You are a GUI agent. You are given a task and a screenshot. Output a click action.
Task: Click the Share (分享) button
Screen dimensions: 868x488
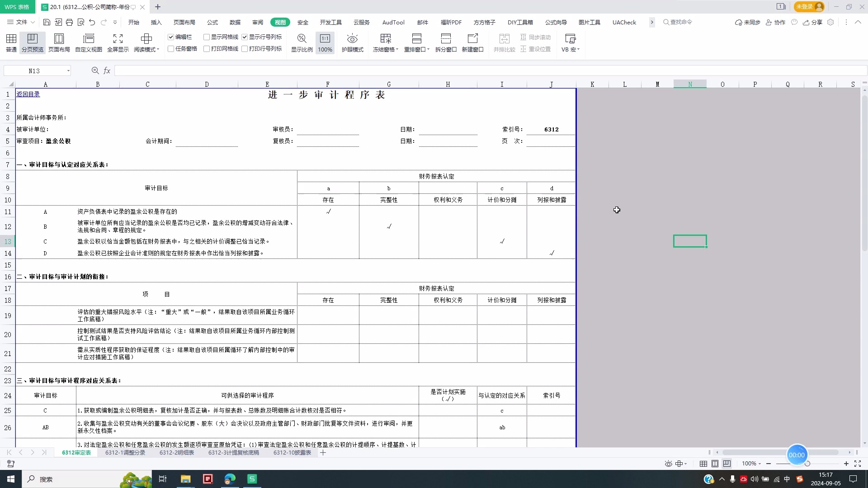812,22
